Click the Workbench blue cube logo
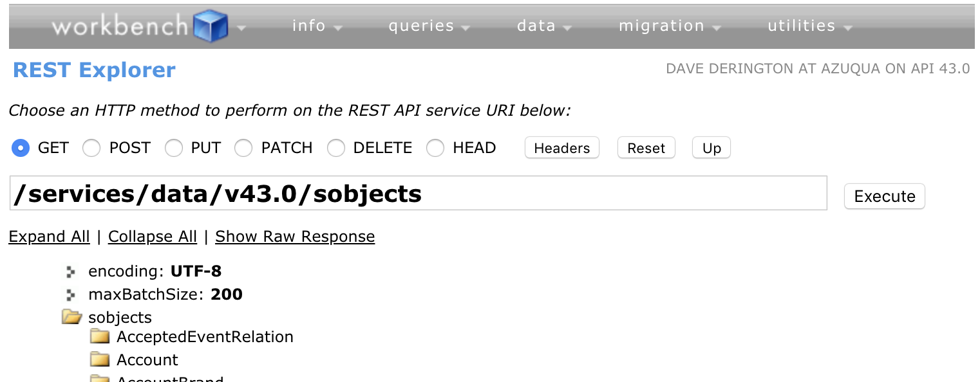The width and height of the screenshot is (980, 382). click(211, 26)
